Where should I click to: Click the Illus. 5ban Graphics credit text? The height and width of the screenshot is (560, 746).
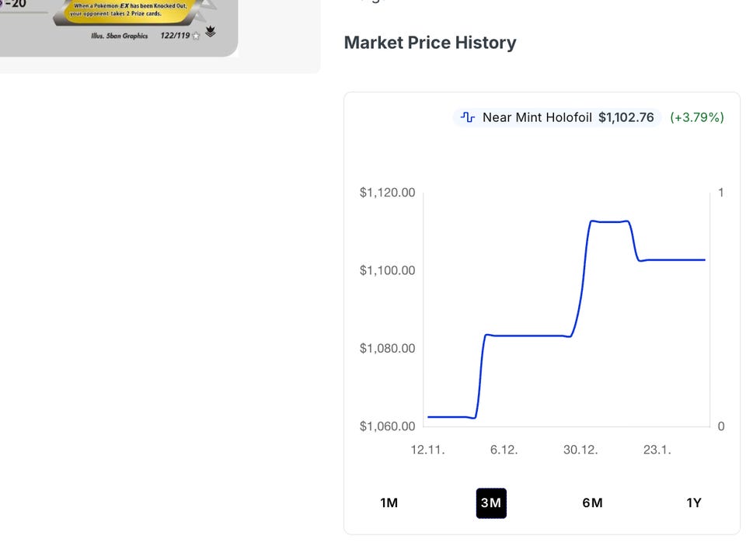[x=119, y=36]
